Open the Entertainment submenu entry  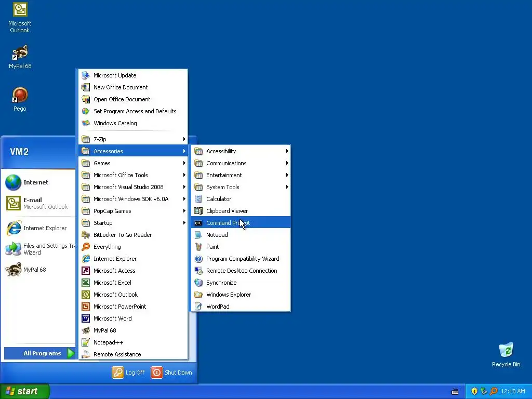(241, 175)
